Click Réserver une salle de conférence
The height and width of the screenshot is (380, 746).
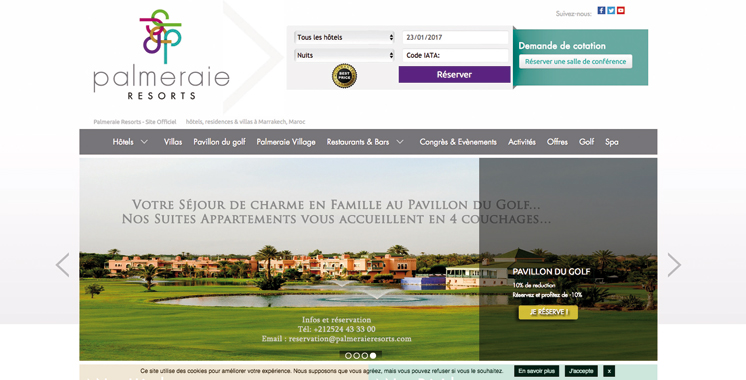576,61
